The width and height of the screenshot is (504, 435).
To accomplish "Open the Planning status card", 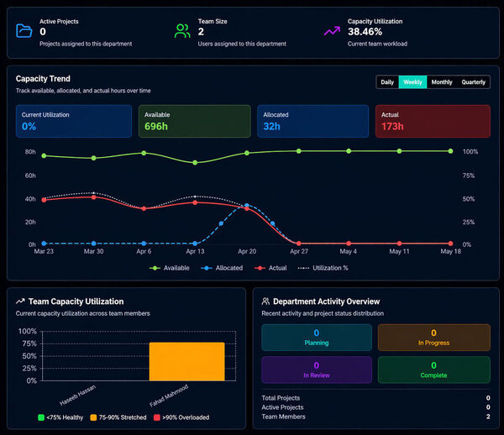I will point(317,338).
